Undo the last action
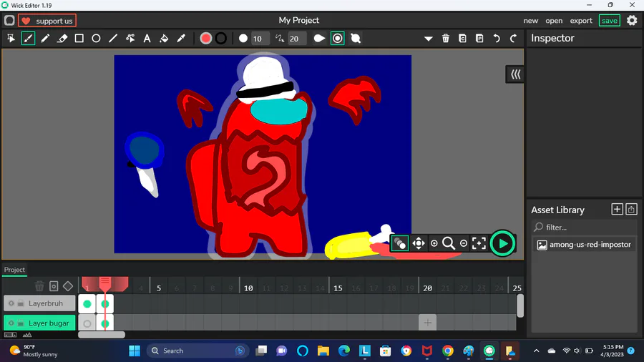The width and height of the screenshot is (644, 362). pos(497,39)
